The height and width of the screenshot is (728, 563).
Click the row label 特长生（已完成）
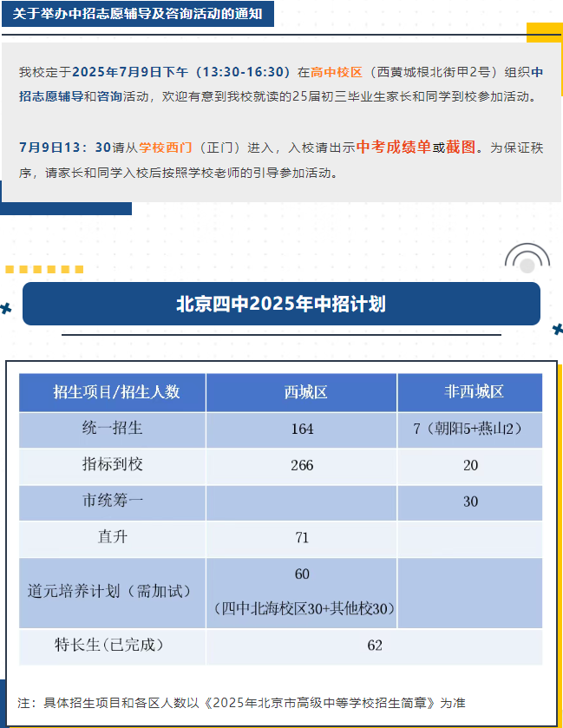click(x=109, y=645)
